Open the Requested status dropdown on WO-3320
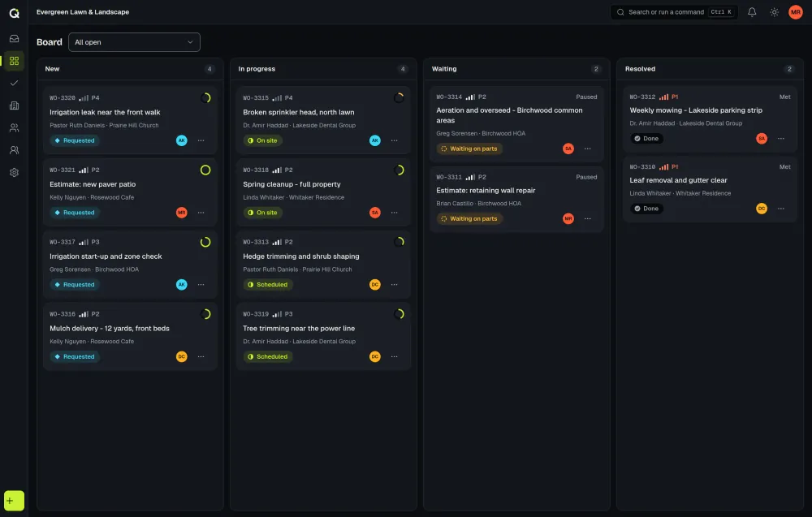The height and width of the screenshot is (517, 812). (75, 140)
